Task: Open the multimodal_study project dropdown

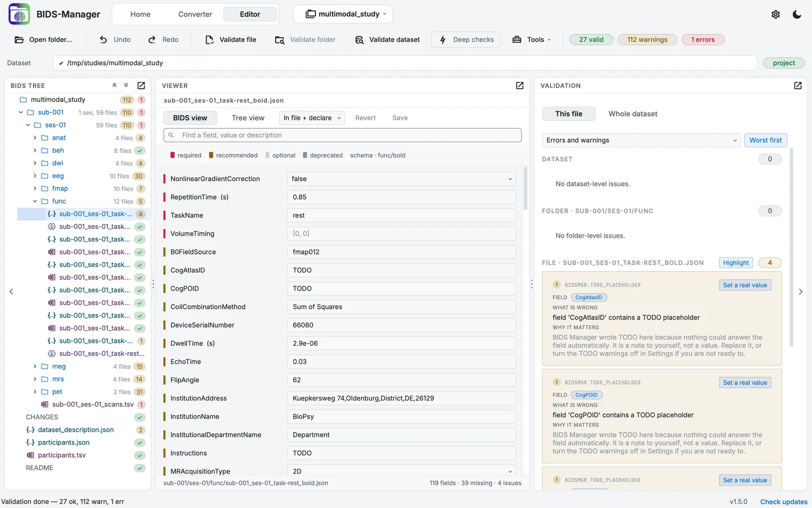Action: pos(343,14)
